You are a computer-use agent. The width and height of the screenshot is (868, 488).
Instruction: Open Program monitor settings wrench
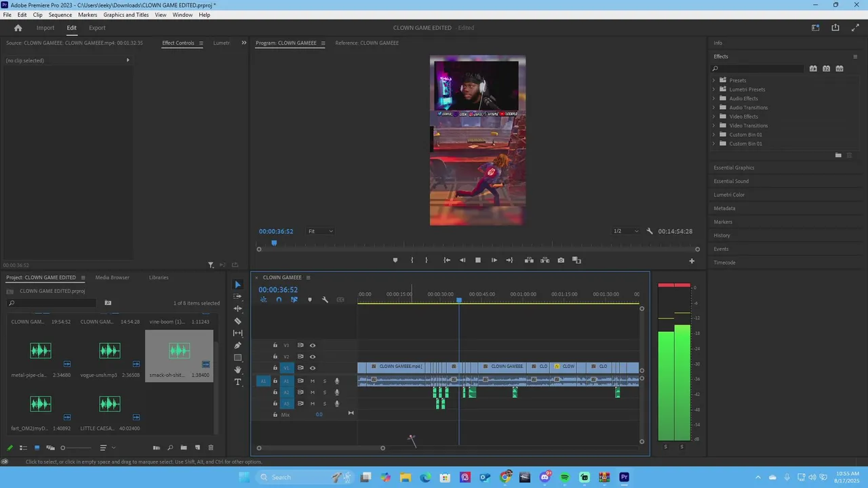pos(650,231)
